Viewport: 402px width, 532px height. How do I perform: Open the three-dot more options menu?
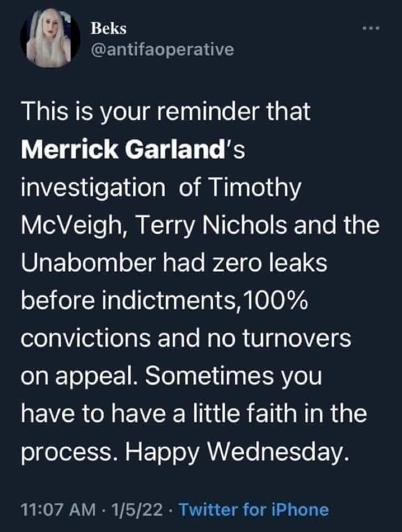[x=371, y=28]
